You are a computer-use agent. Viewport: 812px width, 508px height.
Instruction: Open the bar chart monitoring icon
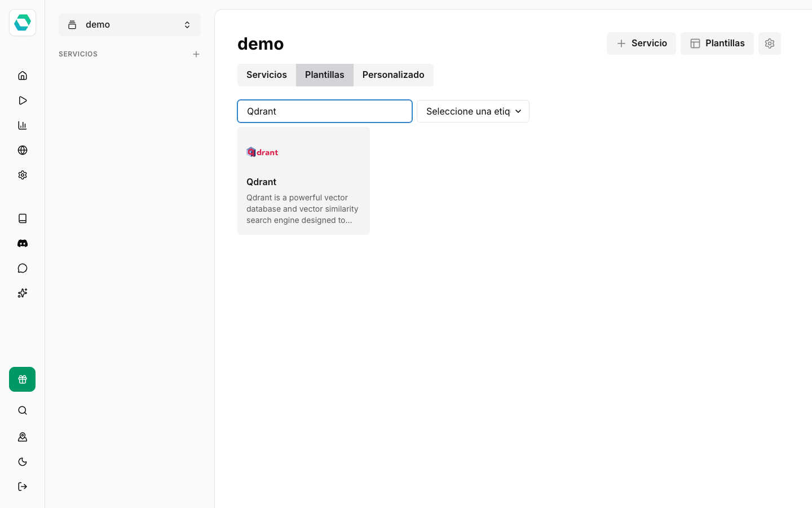23,125
